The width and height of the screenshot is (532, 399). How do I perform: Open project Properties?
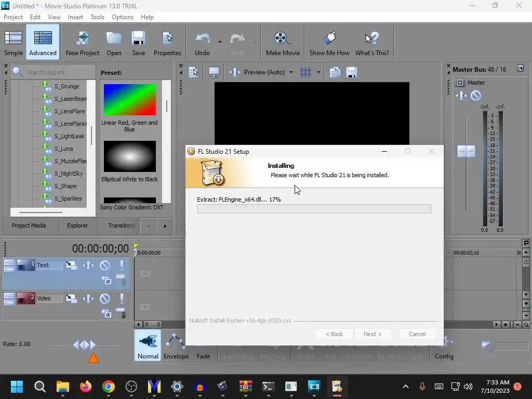click(x=167, y=43)
